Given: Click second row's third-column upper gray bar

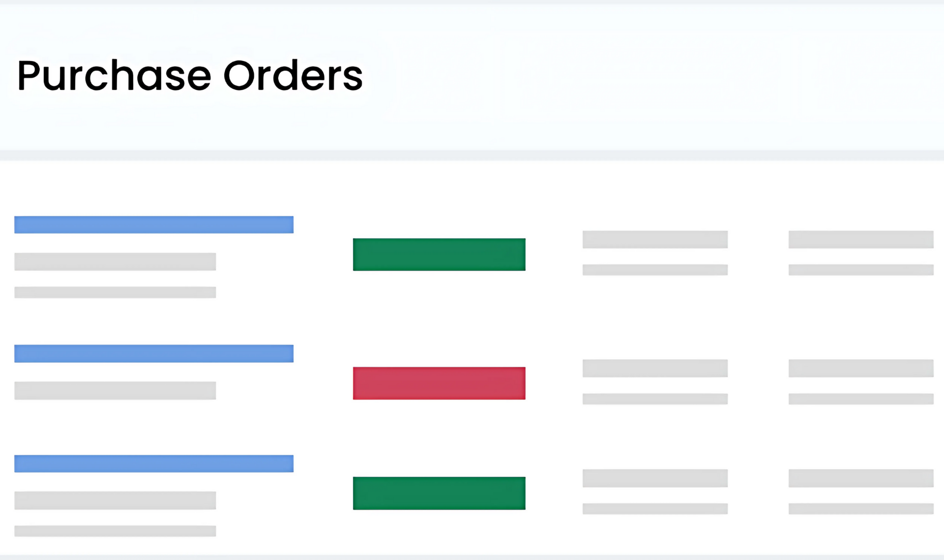Looking at the screenshot, I should coord(655,368).
